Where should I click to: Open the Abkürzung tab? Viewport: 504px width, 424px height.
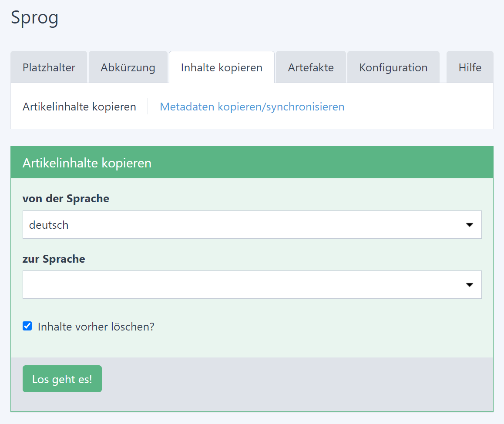coord(128,67)
